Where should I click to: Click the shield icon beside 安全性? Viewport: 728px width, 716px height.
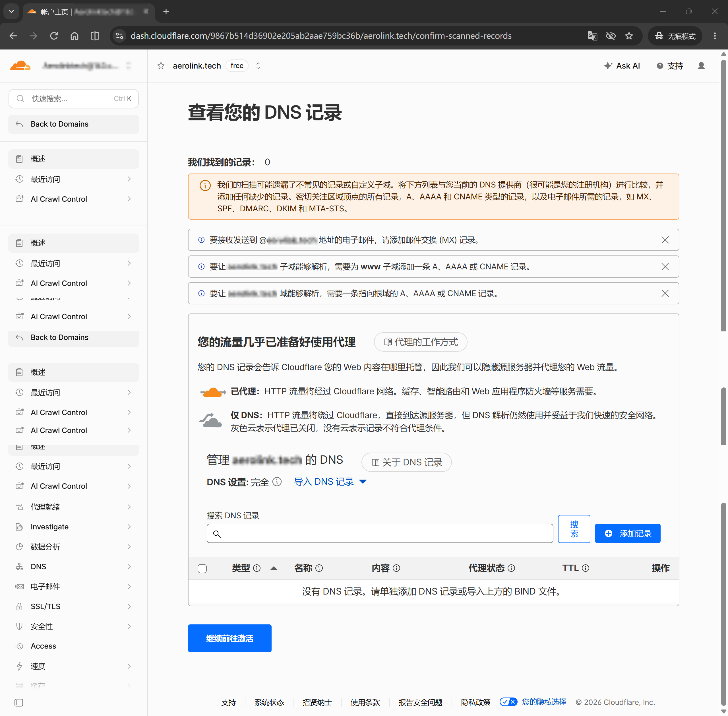pos(19,626)
